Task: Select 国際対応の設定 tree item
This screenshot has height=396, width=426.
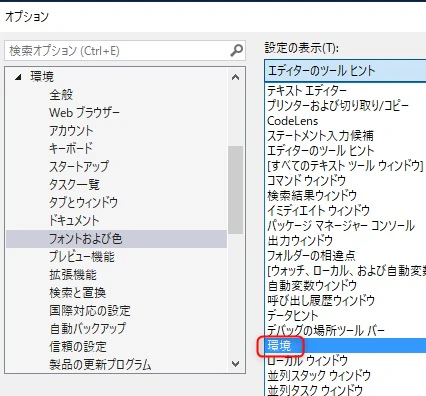Action: pos(90,311)
